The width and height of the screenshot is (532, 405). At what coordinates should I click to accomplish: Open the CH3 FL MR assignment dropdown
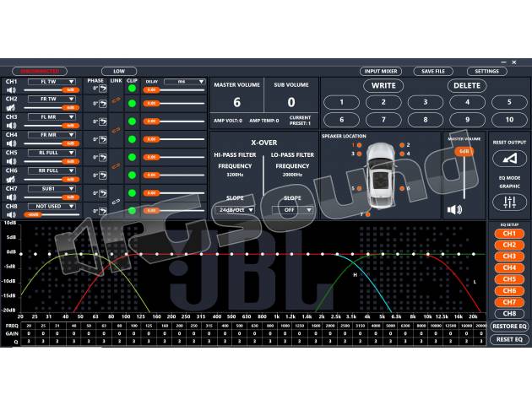(x=52, y=117)
